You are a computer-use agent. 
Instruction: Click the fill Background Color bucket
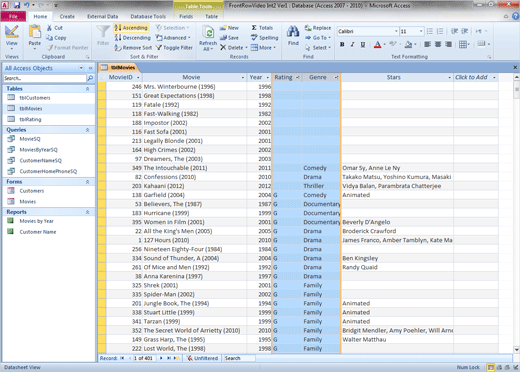(408, 44)
